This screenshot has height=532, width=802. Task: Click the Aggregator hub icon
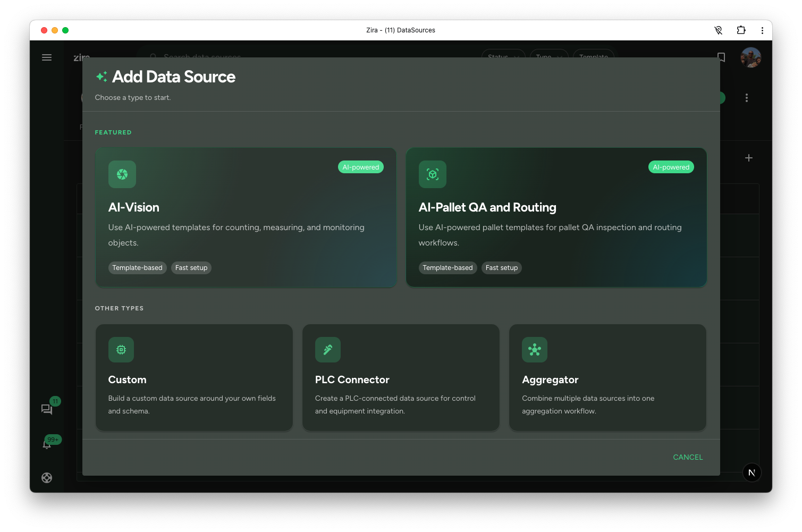[535, 350]
